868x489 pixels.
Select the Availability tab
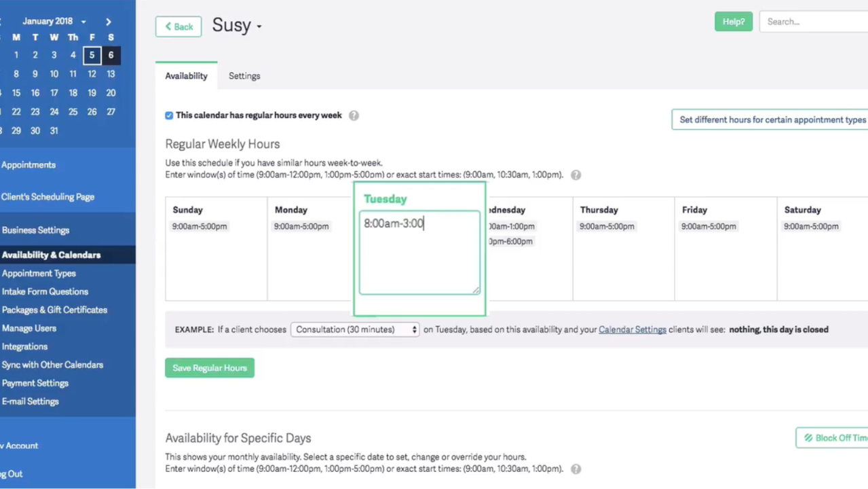[x=186, y=76]
